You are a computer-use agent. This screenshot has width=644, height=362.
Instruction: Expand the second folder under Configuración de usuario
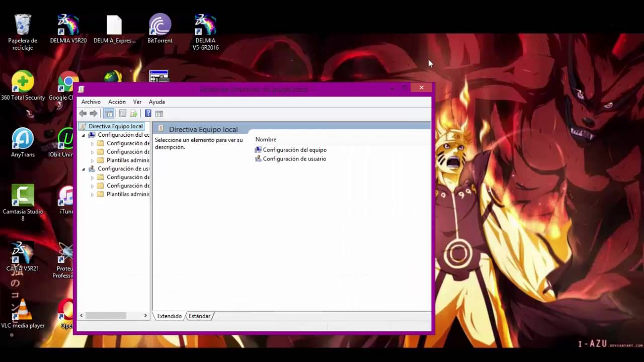coord(92,186)
